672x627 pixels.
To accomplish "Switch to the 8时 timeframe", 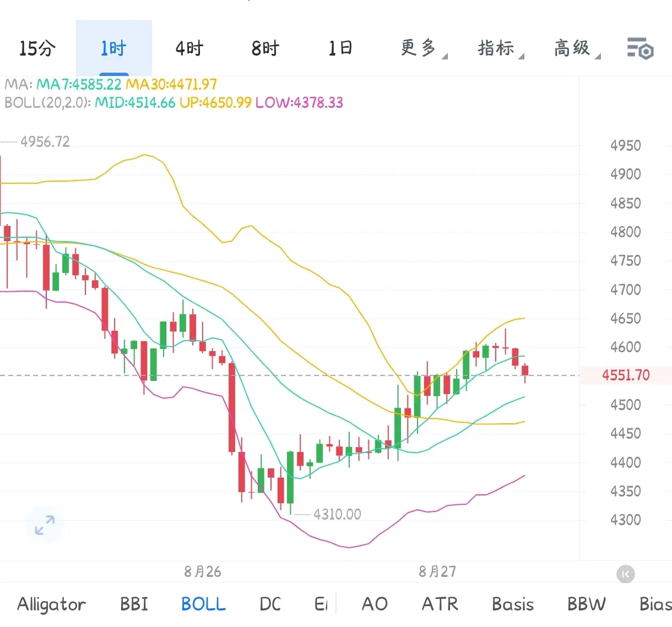I will pyautogui.click(x=265, y=48).
